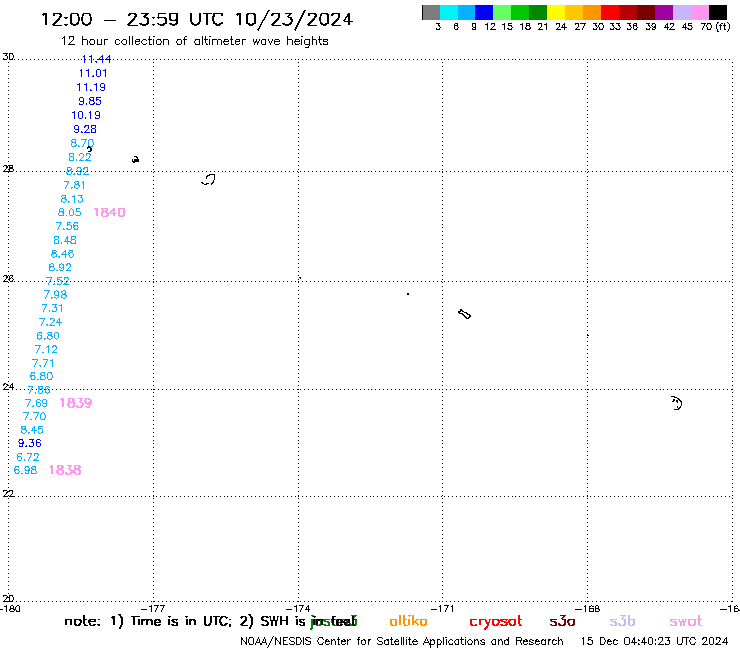Click the pink timestamp 1839

(76, 403)
